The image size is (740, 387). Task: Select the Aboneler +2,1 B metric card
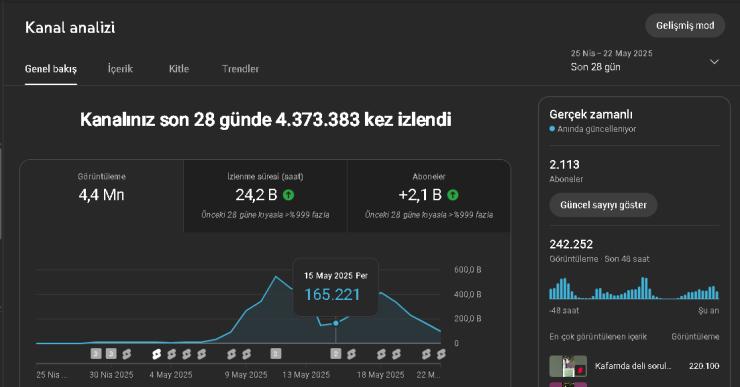point(429,195)
